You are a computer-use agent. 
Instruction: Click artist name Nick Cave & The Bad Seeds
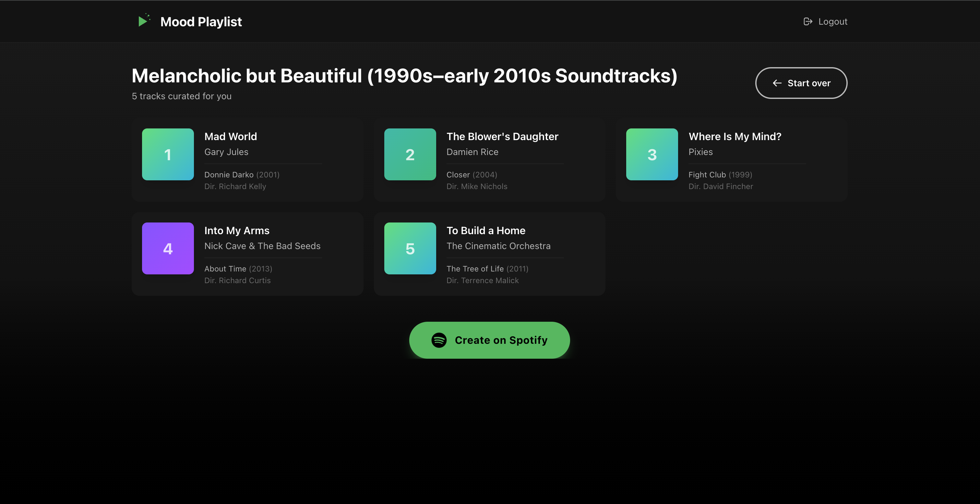point(262,246)
